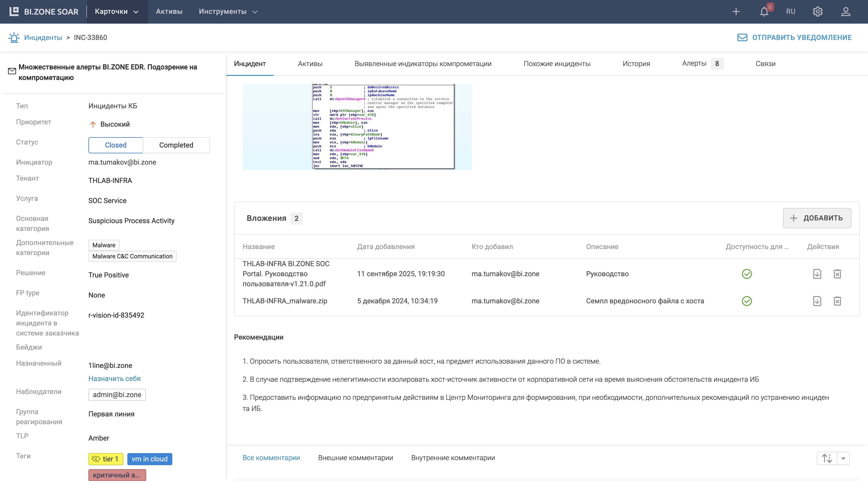Delete the THLAB-INFRA_malware.zip attachment
The image size is (868, 481).
(837, 301)
